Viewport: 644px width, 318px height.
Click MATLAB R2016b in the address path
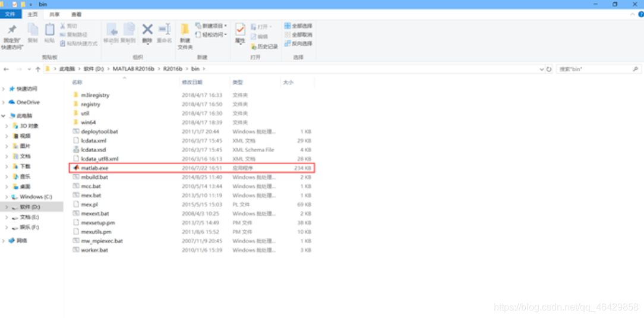click(134, 70)
